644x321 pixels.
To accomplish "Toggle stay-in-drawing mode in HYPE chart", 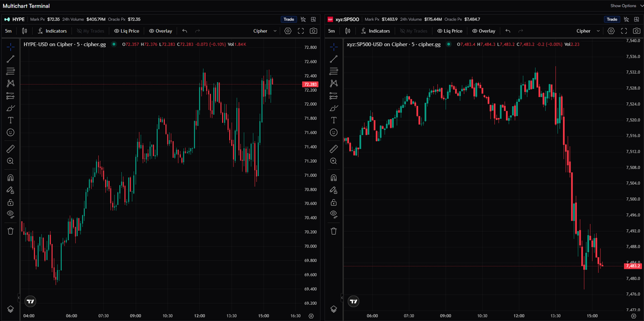I will pos(10,190).
